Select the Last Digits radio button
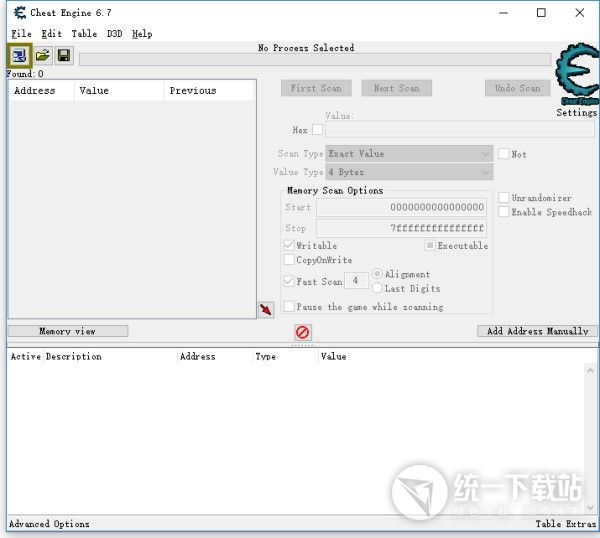Image resolution: width=600 pixels, height=538 pixels. click(x=377, y=288)
